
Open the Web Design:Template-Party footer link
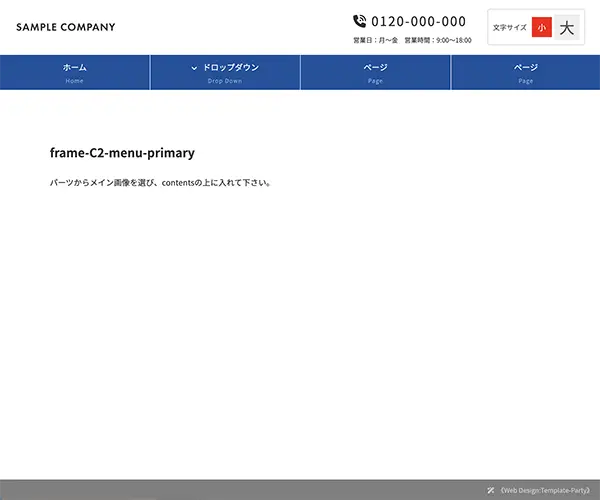click(x=545, y=490)
